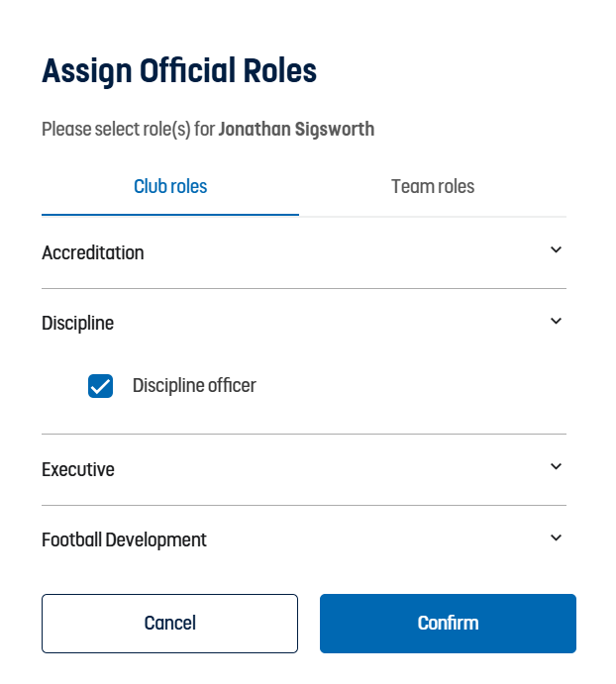Select the Club roles tab

point(170,186)
